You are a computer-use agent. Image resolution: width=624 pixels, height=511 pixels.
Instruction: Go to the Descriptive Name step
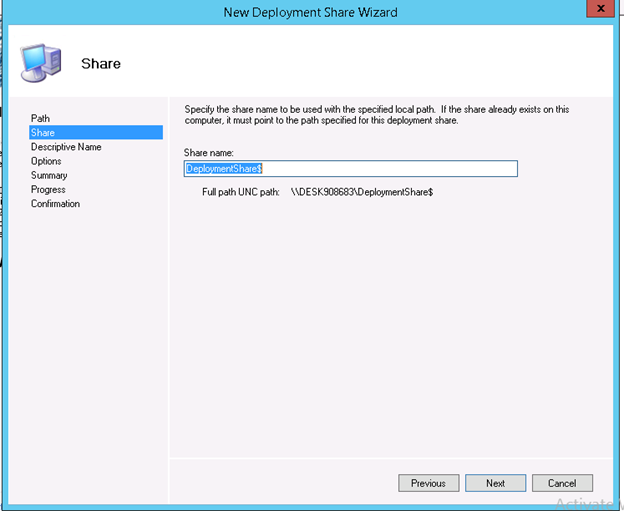(66, 147)
